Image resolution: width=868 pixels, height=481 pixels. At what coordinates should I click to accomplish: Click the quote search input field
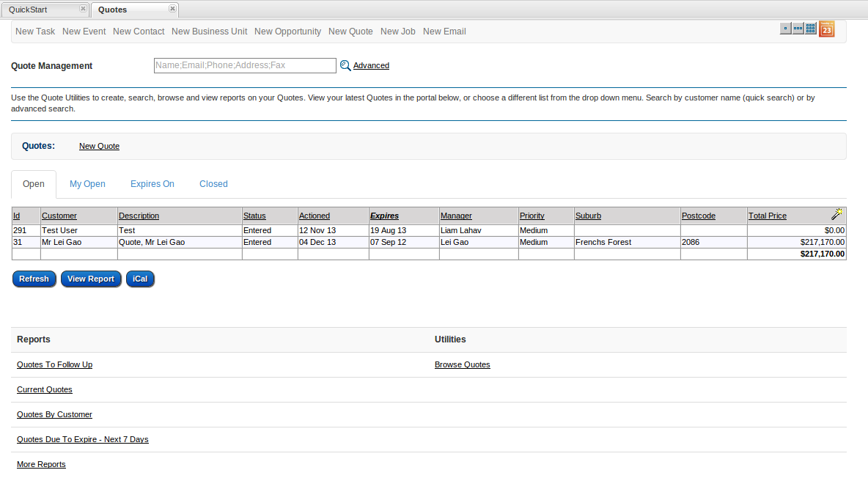(245, 65)
